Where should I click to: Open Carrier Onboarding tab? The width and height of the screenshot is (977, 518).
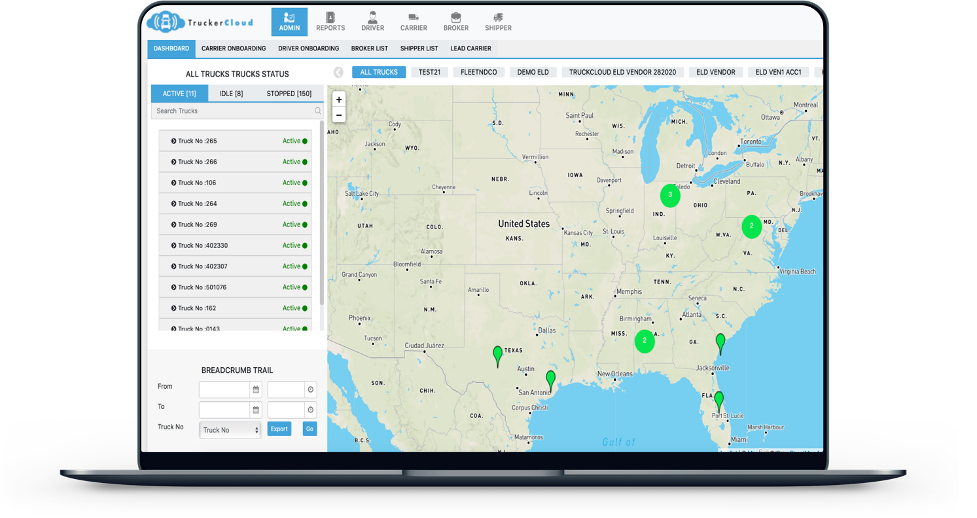(234, 49)
